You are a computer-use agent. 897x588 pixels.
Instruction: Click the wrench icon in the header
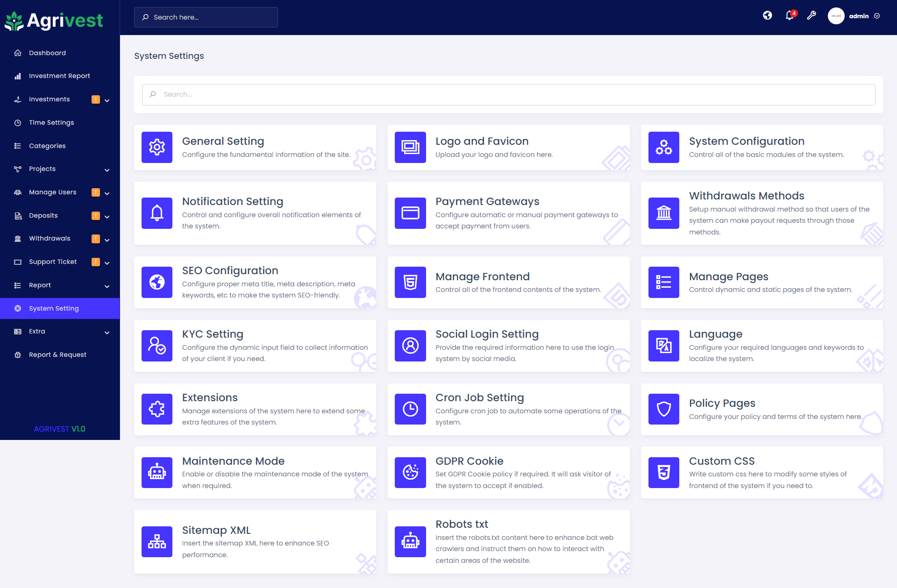[x=812, y=15]
